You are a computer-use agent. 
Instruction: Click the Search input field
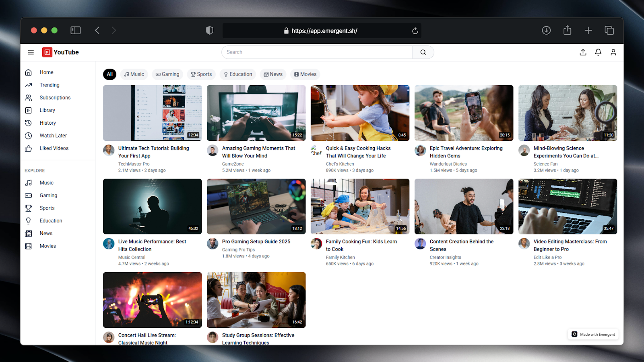[317, 52]
